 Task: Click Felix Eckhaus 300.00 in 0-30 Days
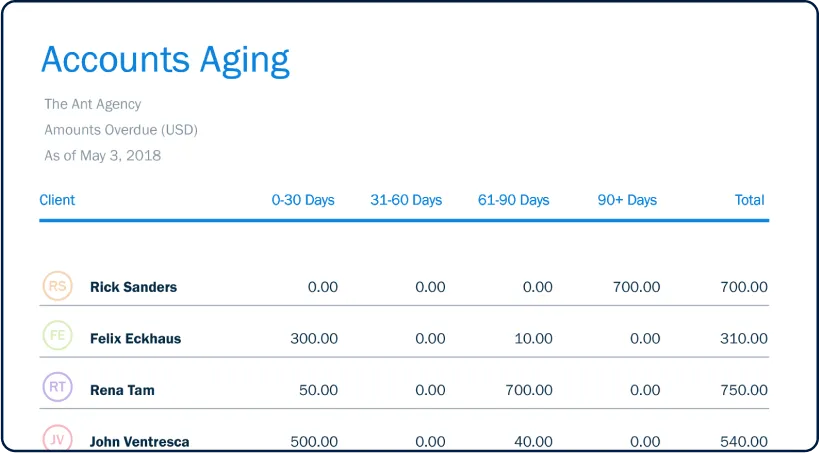(314, 339)
